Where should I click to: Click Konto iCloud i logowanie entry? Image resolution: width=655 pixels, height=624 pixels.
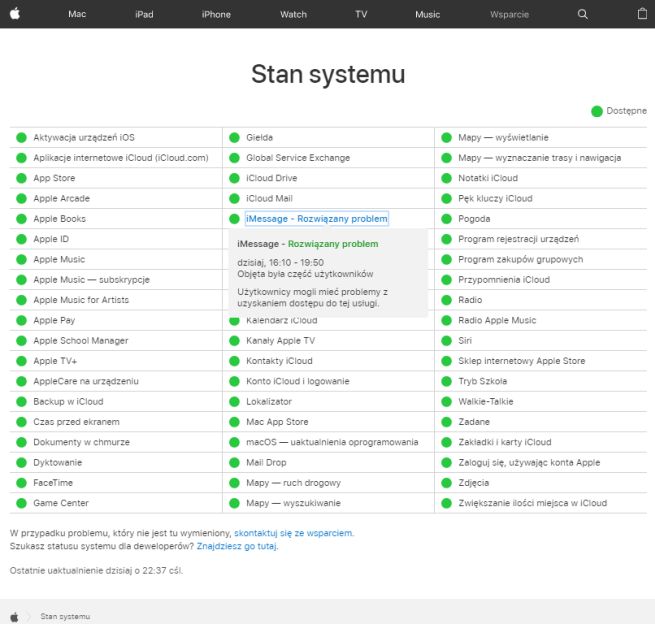point(297,381)
